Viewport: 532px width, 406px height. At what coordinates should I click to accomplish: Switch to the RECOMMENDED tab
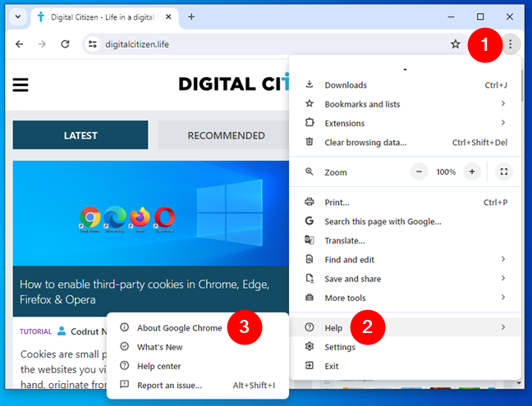click(224, 135)
